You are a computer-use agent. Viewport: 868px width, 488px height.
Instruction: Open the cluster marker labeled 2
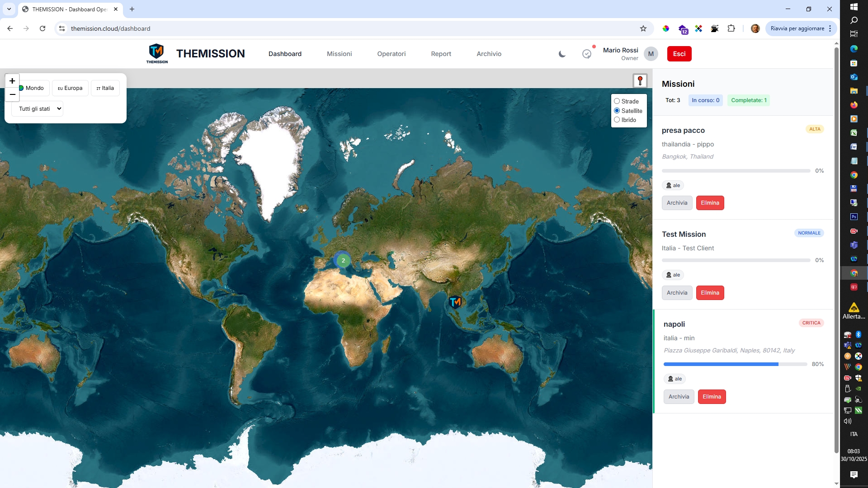[343, 260]
